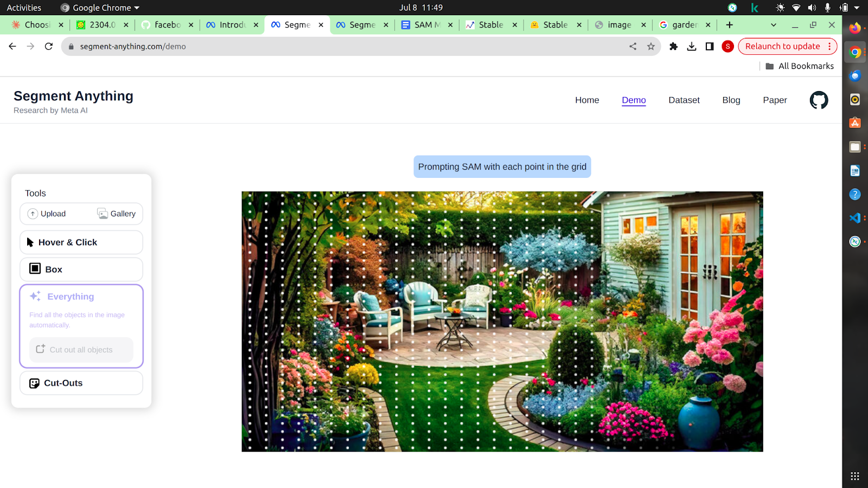Image resolution: width=868 pixels, height=488 pixels.
Task: Open Rhythmbox from the dock
Action: pos(855,99)
